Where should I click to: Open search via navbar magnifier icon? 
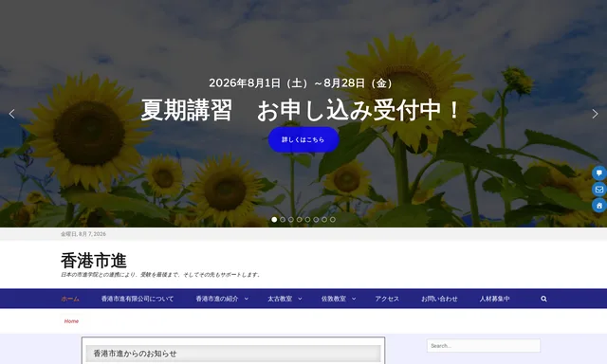(543, 299)
